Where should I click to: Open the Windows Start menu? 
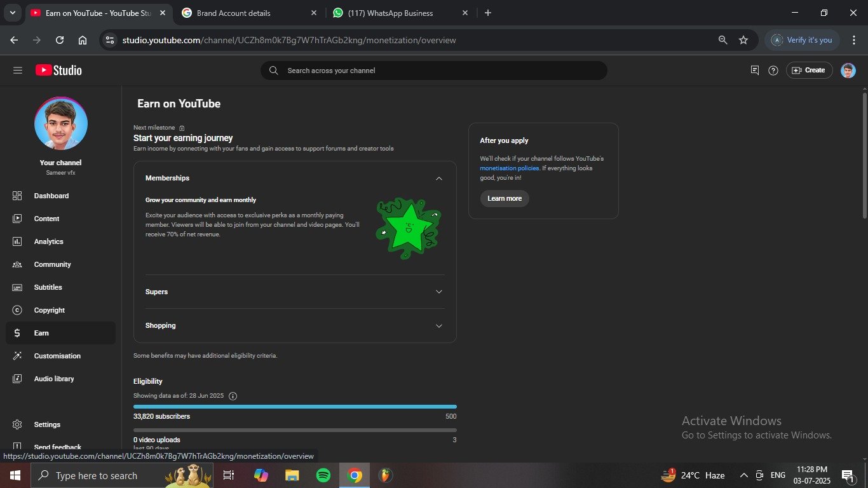point(15,475)
